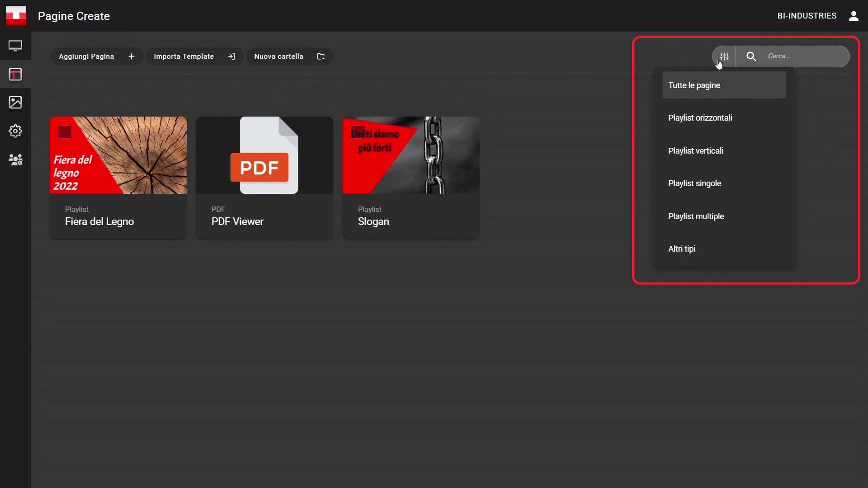Open the page layouts sidebar icon
This screenshot has height=488, width=868.
pyautogui.click(x=15, y=74)
